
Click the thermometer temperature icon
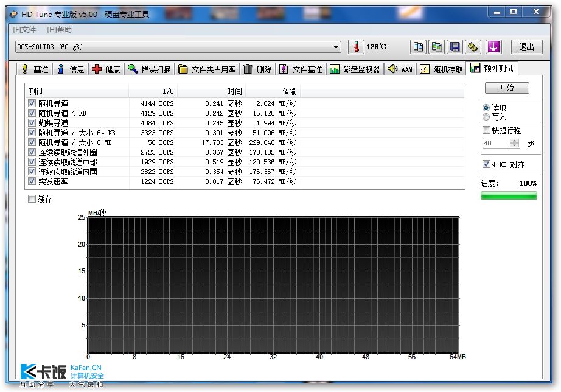click(x=356, y=47)
